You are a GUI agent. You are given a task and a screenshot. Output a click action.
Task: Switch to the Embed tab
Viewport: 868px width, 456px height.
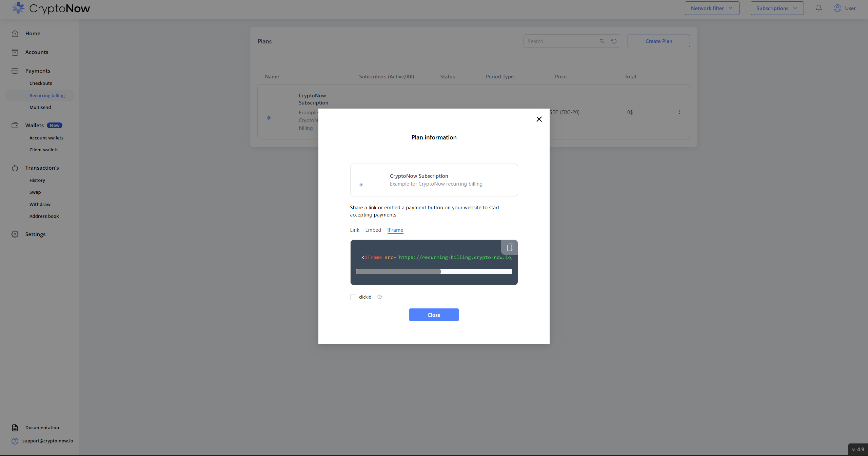point(373,230)
